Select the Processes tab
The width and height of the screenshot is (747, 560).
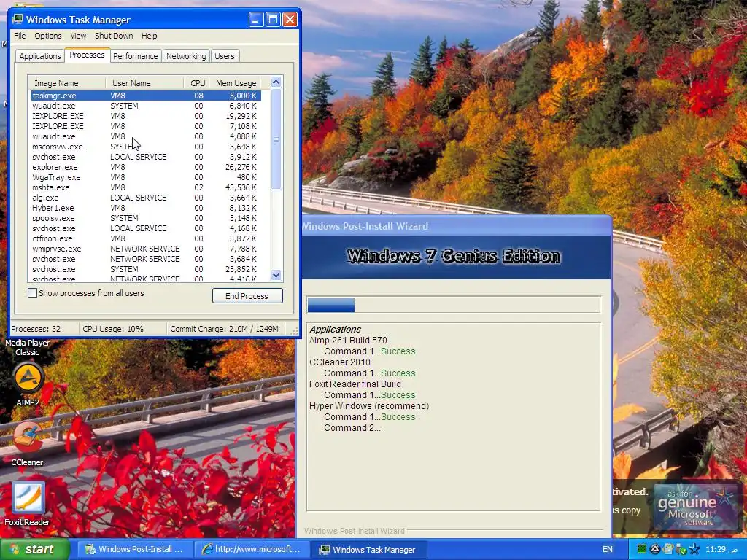[x=87, y=55]
